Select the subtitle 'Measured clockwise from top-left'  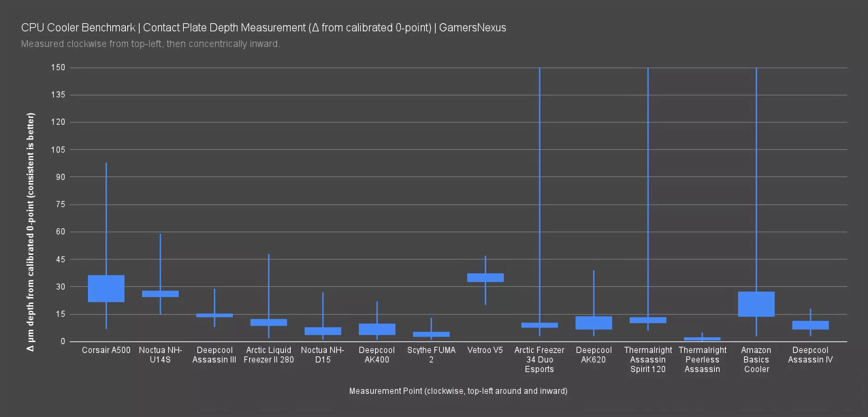(x=150, y=44)
